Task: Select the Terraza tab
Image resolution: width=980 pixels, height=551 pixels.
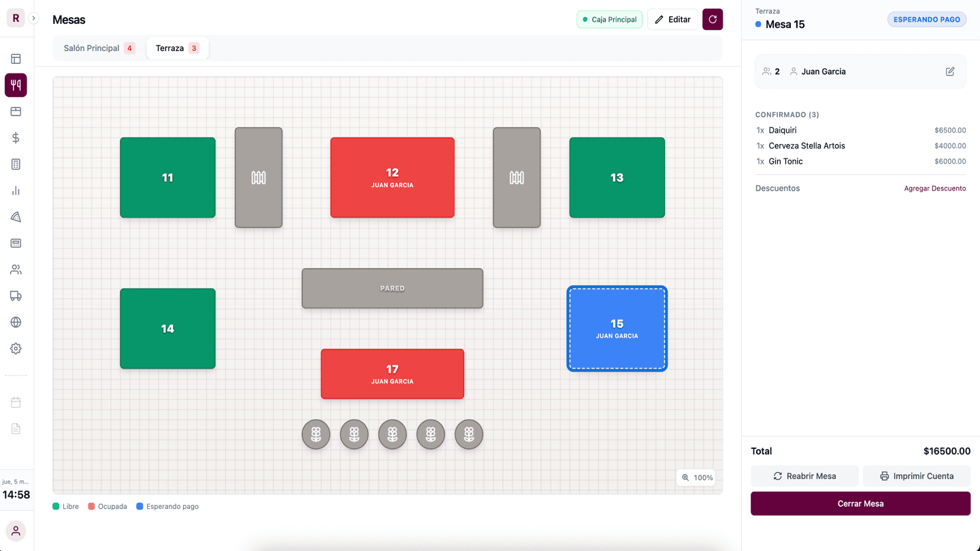Action: coord(177,48)
